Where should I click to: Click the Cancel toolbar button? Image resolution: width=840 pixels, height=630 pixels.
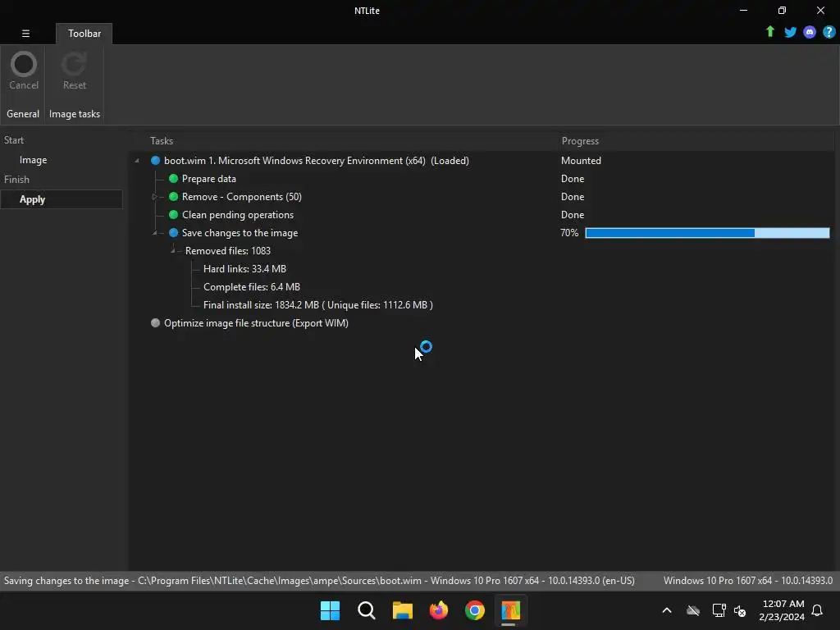pyautogui.click(x=24, y=71)
